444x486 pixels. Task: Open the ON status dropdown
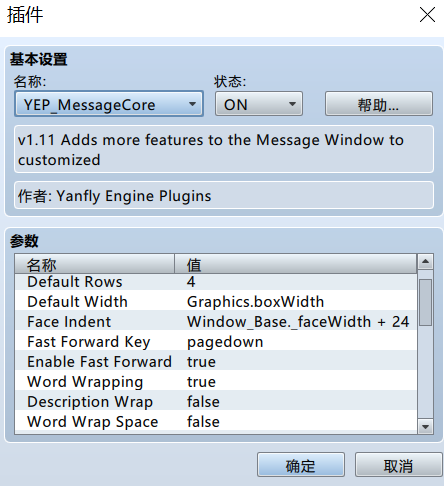(x=259, y=104)
